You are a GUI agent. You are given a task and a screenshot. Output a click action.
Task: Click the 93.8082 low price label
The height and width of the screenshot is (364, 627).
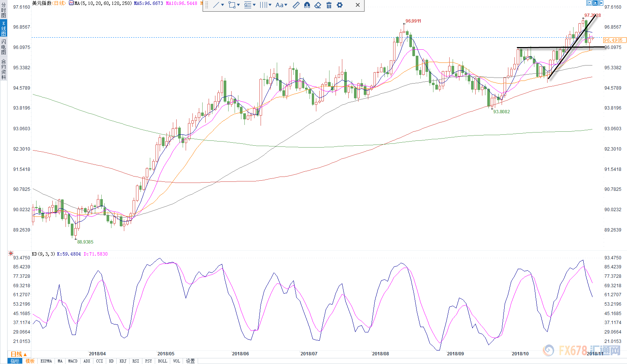[x=502, y=112]
